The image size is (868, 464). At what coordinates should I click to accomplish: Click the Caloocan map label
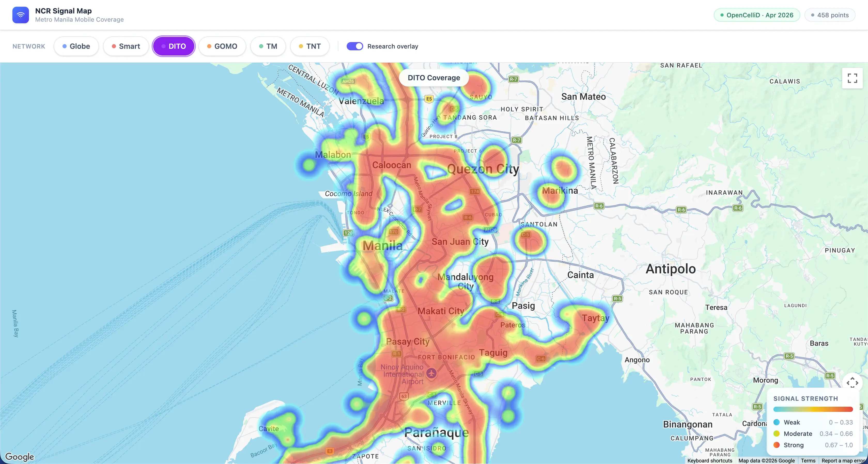(x=392, y=165)
